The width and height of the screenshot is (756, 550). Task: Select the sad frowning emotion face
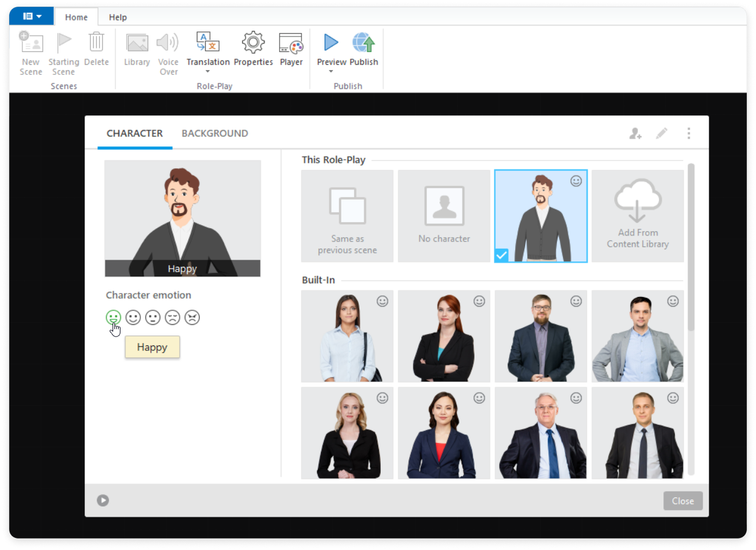click(173, 317)
